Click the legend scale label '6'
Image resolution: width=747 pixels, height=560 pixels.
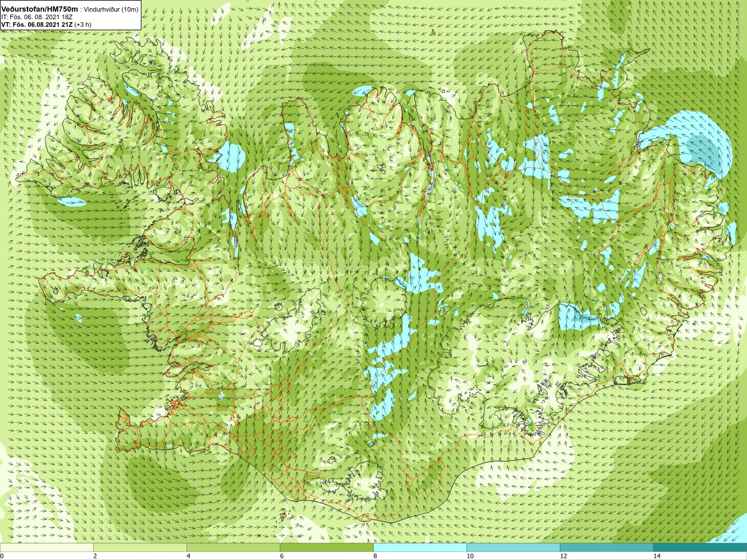pos(282,556)
